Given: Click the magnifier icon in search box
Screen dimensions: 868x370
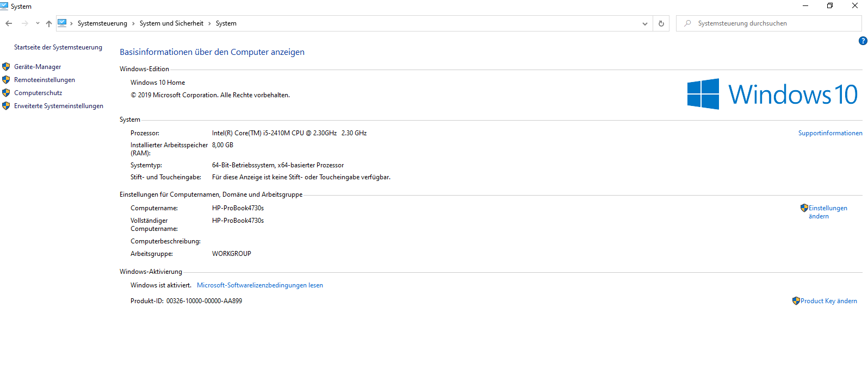Looking at the screenshot, I should [688, 23].
